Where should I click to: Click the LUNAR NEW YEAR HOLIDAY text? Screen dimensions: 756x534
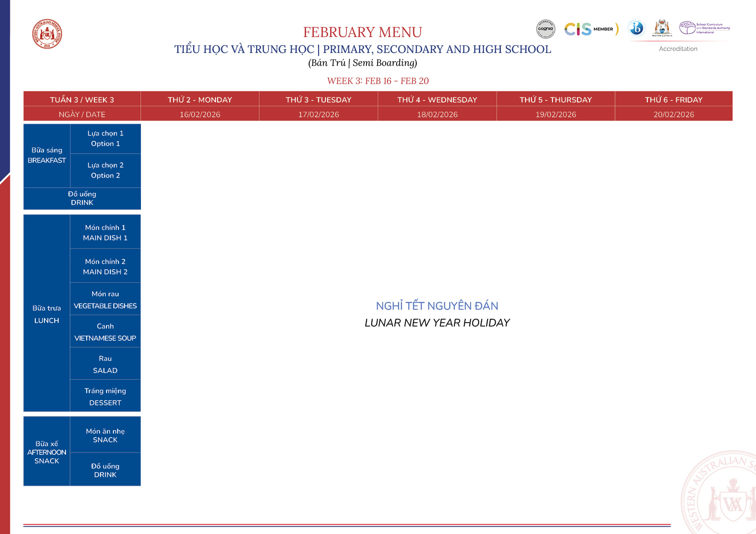point(437,323)
